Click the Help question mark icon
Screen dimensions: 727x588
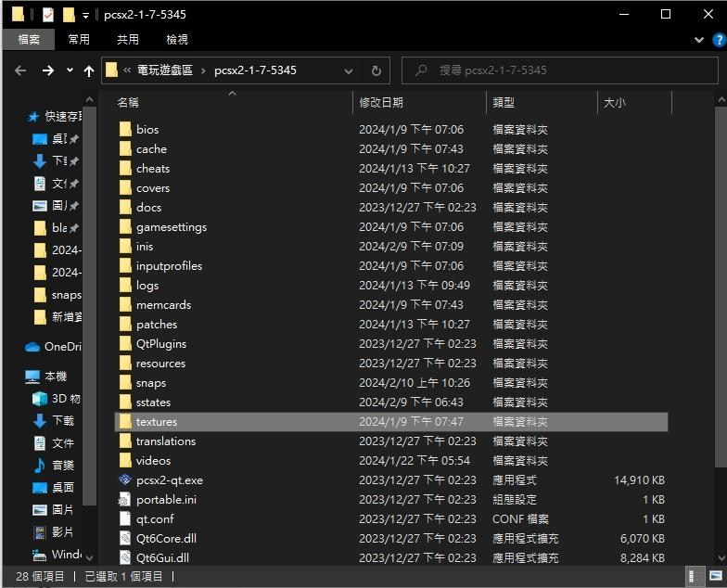tap(718, 40)
